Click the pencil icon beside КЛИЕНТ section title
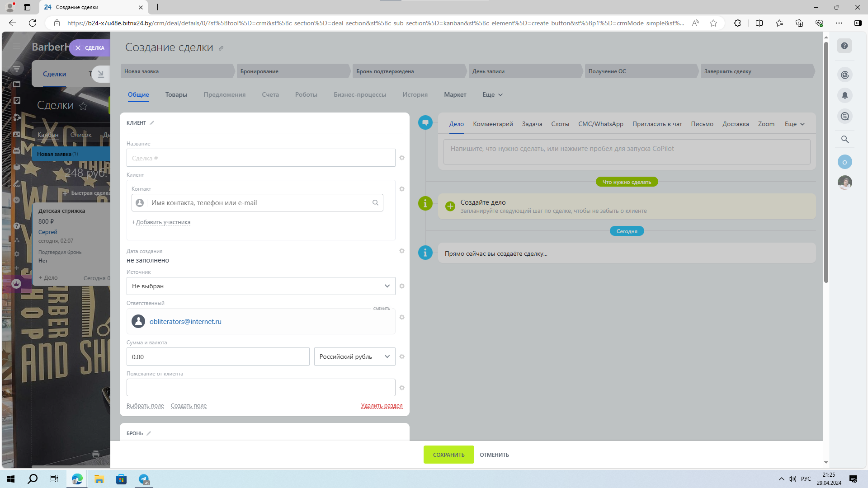 152,123
